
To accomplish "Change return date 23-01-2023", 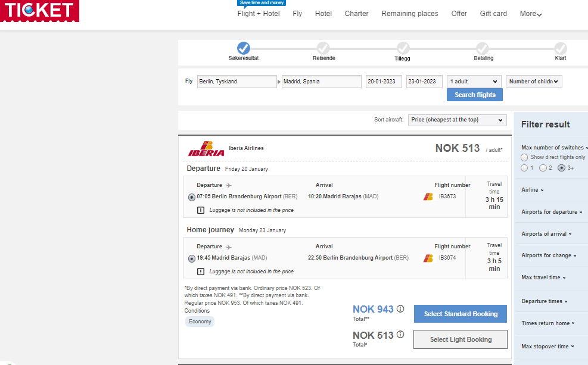I will tap(424, 82).
